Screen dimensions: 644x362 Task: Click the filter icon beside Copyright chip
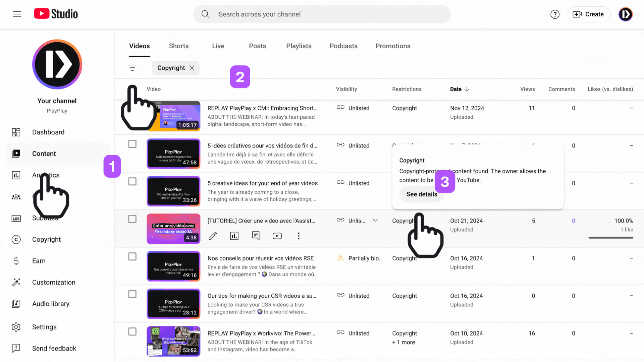point(132,68)
